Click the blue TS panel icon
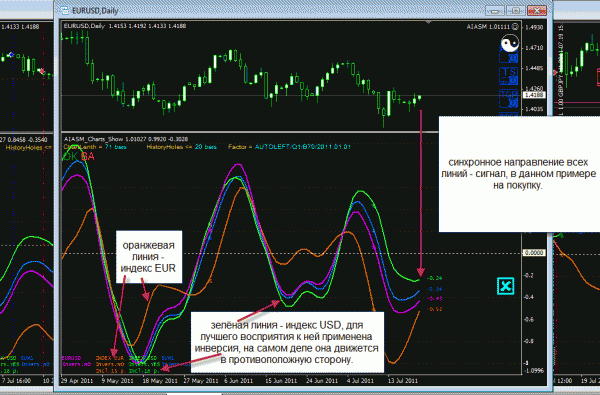 (x=509, y=76)
